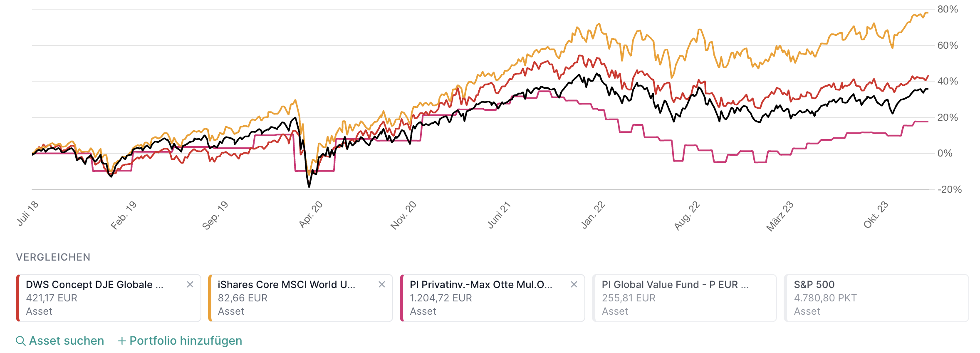Open Asset suchen search link

click(x=67, y=341)
